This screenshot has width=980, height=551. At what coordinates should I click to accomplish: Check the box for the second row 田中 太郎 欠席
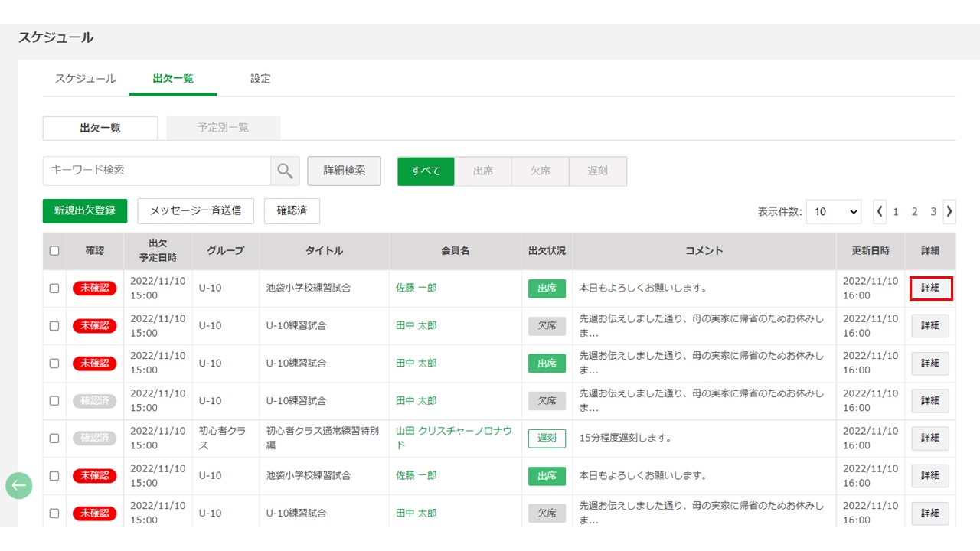54,326
